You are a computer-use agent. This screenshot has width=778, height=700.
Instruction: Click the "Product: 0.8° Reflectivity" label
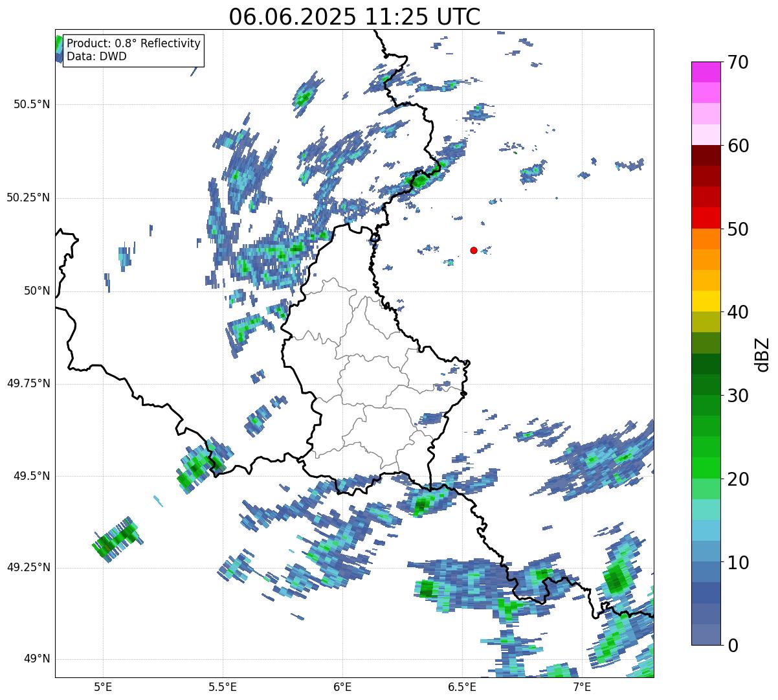point(133,43)
